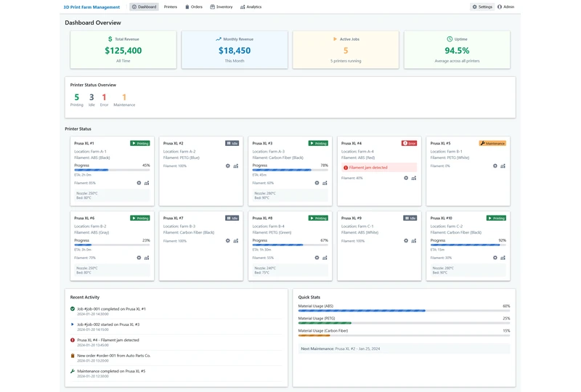Click green checkmark beside job-001 completed activity

click(x=73, y=309)
